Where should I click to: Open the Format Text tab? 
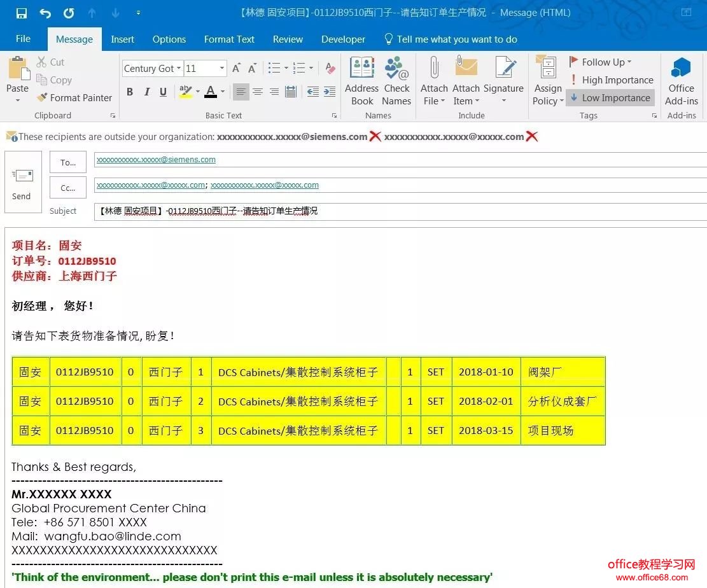coord(229,39)
